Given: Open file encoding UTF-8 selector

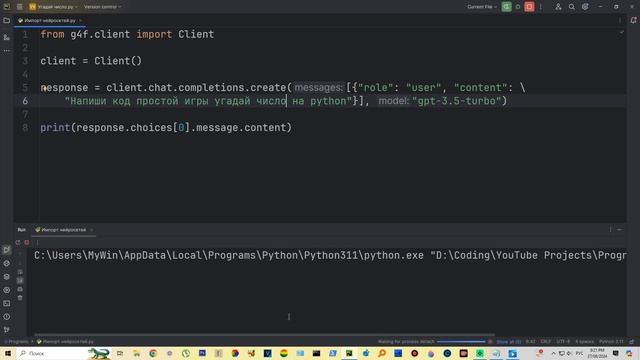Looking at the screenshot, I should pyautogui.click(x=563, y=342).
